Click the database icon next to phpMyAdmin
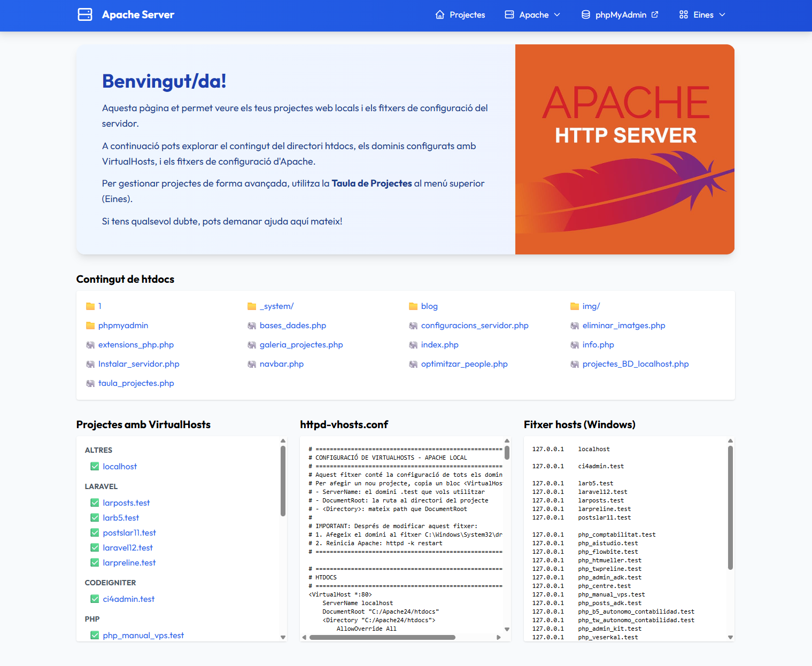 tap(585, 14)
